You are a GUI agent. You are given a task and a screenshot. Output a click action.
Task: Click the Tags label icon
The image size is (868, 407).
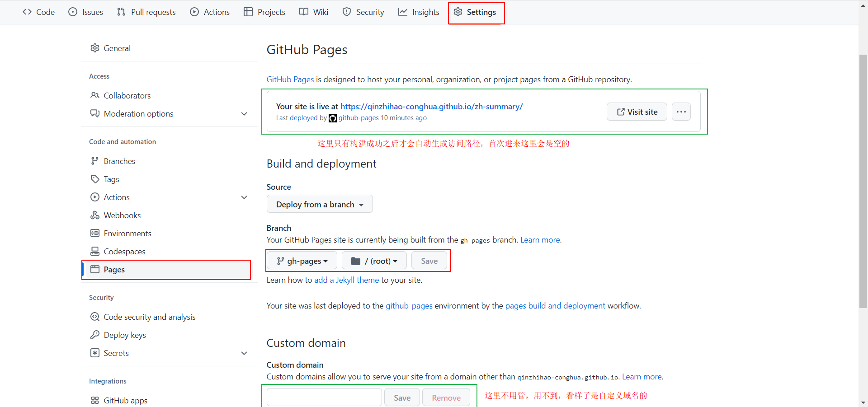[x=95, y=179]
